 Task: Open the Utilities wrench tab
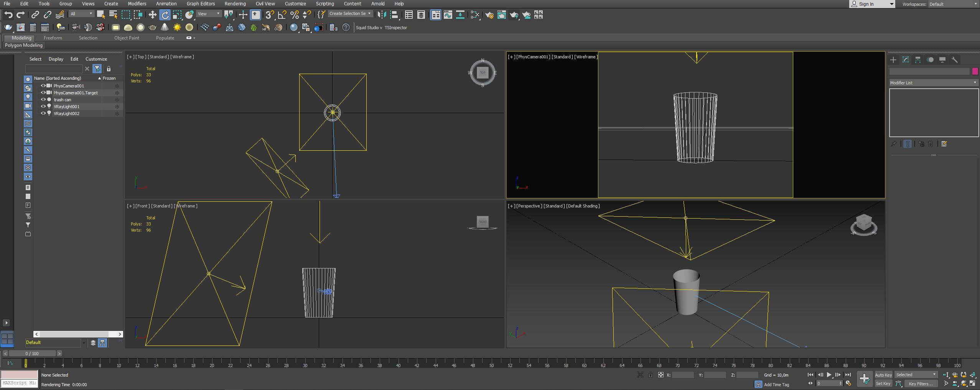[x=955, y=60]
